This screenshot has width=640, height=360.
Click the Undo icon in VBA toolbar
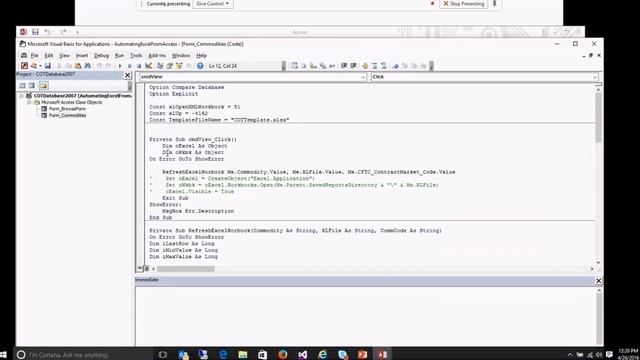99,66
